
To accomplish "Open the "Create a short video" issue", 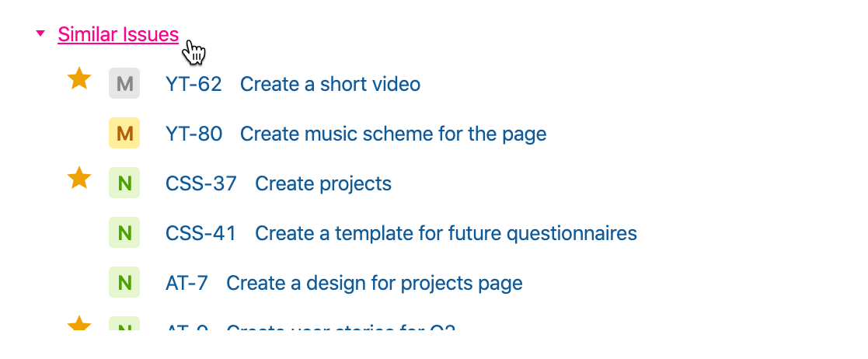I will click(330, 84).
